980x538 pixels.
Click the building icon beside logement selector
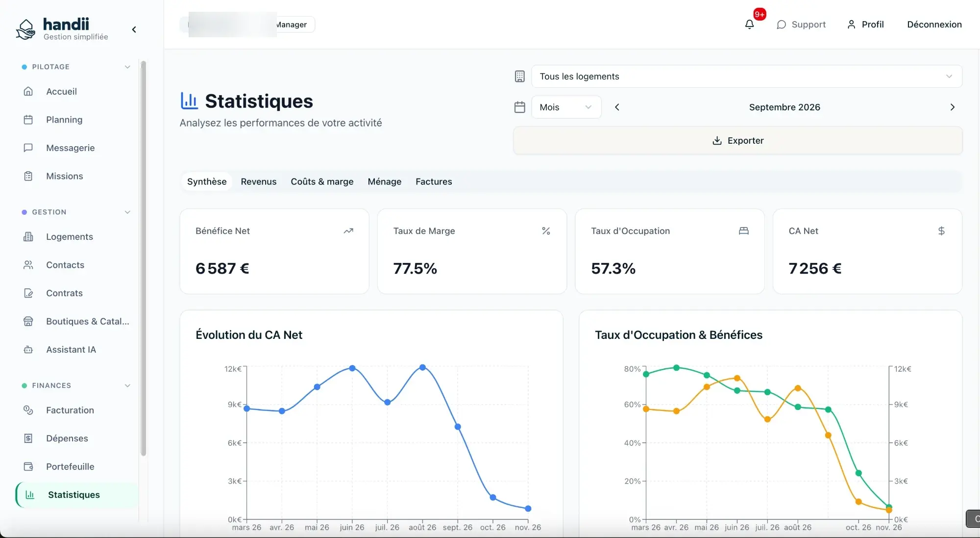(520, 77)
